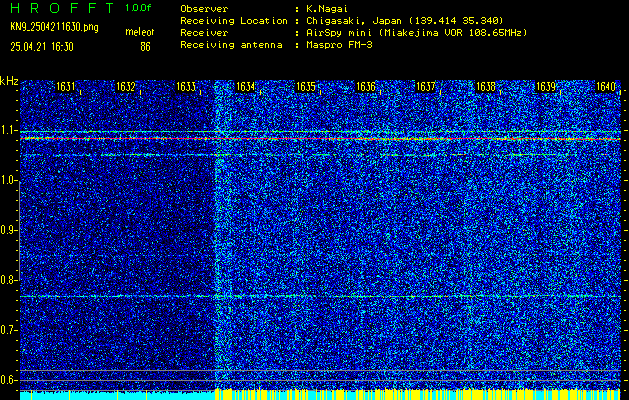Click the 1634 time marker
The height and width of the screenshot is (400, 629).
pyautogui.click(x=246, y=87)
